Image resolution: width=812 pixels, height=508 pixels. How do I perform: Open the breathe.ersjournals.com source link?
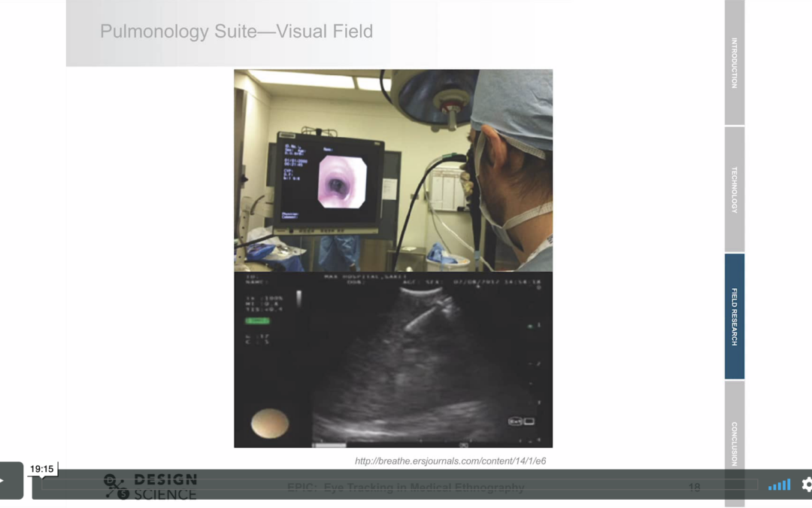(x=450, y=461)
